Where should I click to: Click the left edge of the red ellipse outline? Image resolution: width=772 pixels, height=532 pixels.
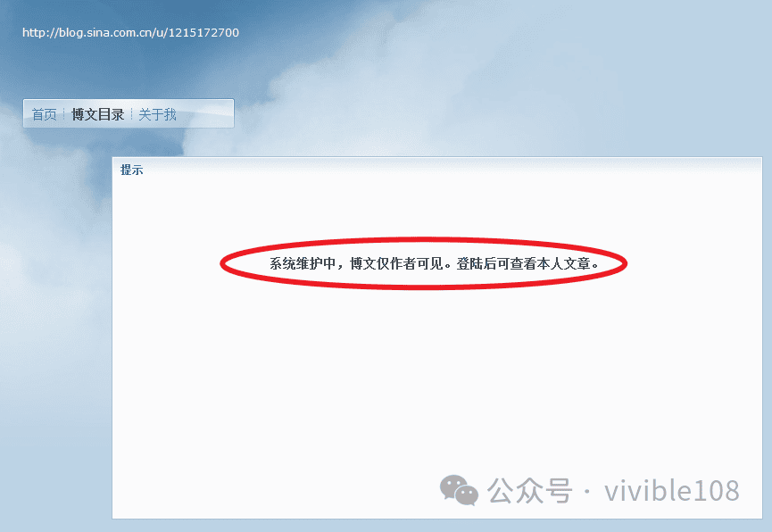click(222, 263)
